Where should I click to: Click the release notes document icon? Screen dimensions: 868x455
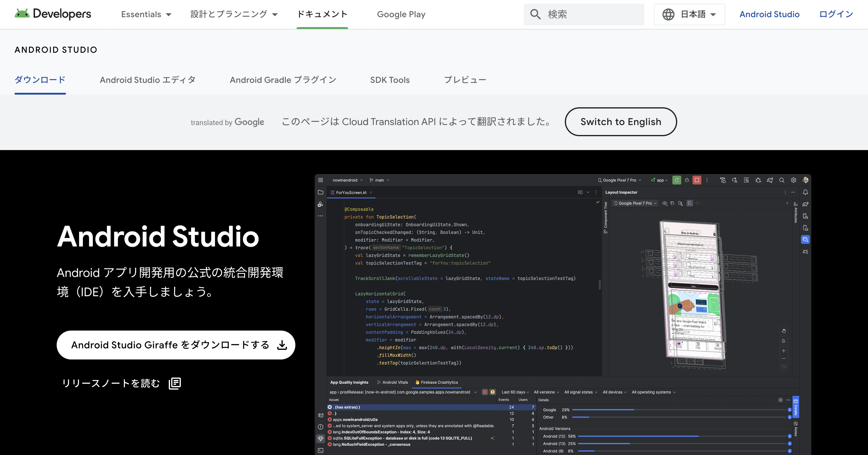(175, 383)
